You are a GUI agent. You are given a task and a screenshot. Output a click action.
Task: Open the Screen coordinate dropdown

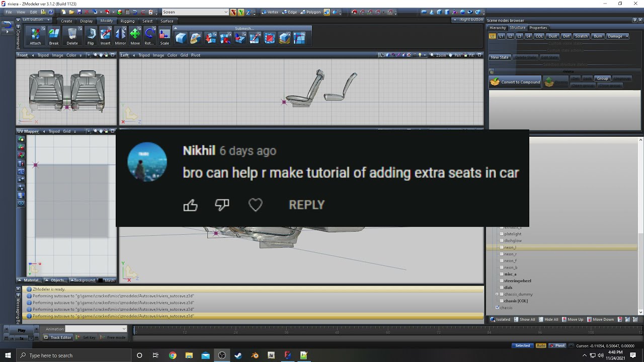click(195, 12)
